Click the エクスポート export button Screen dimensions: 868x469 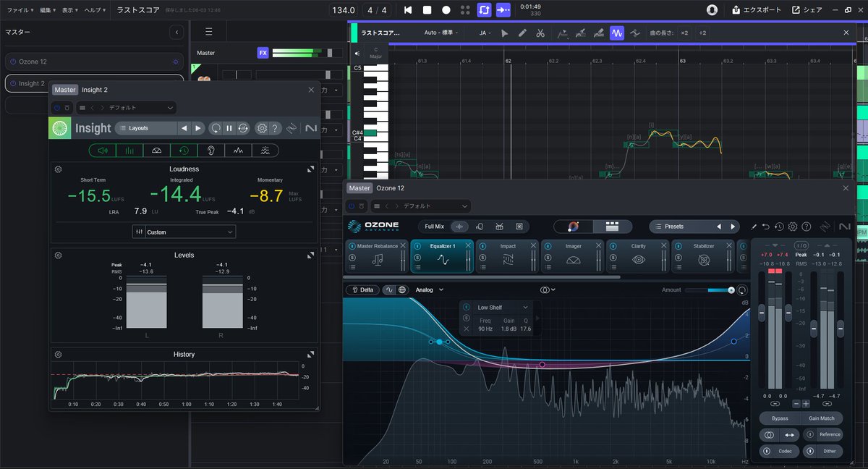(757, 10)
